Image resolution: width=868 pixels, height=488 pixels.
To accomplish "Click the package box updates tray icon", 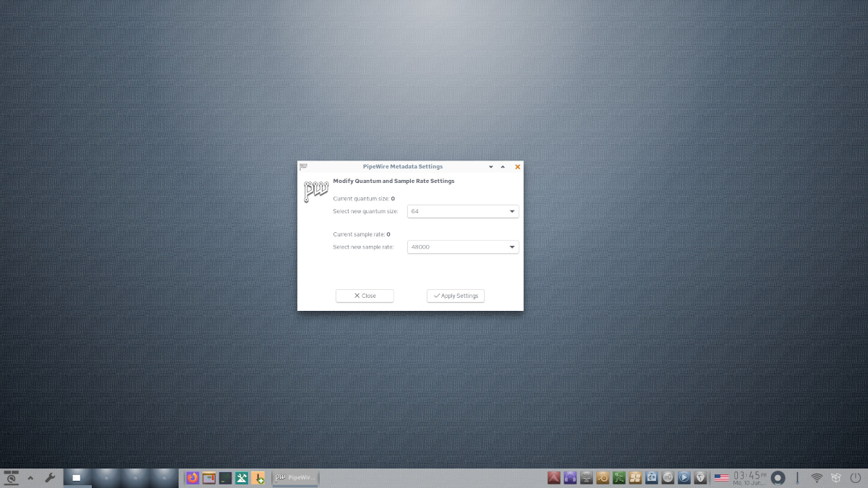I will (835, 478).
